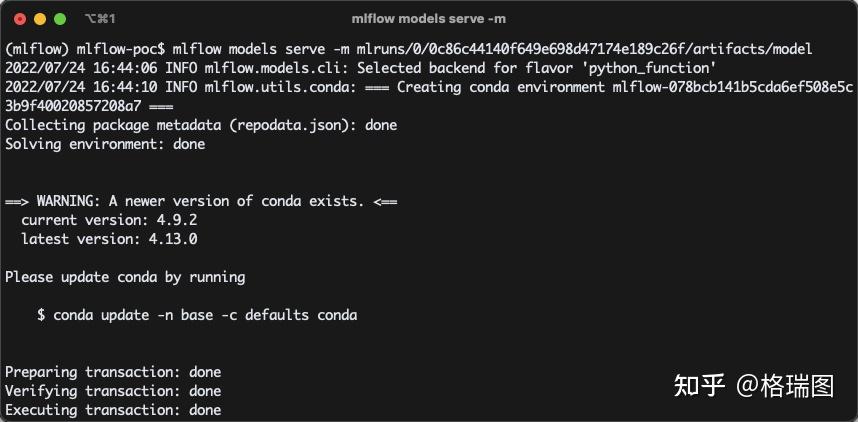The width and height of the screenshot is (858, 422).
Task: Click the '(mlflow) mlflow-poc$' shell prompt
Action: (85, 49)
